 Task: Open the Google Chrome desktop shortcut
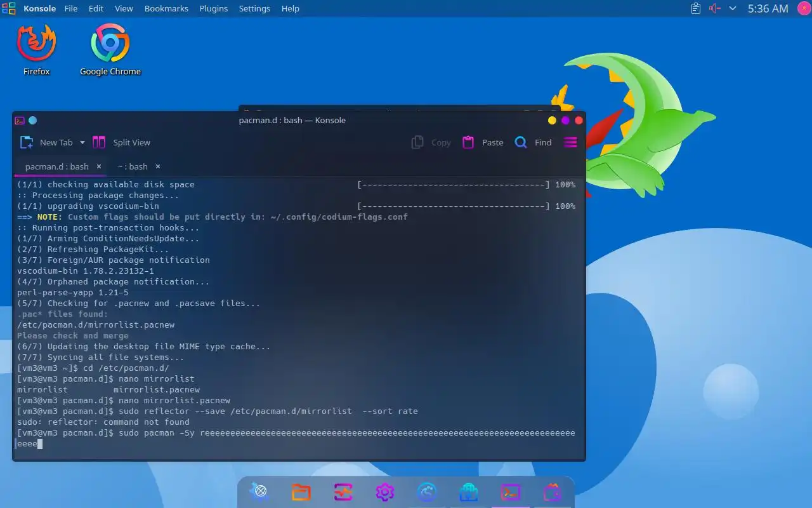coord(110,50)
